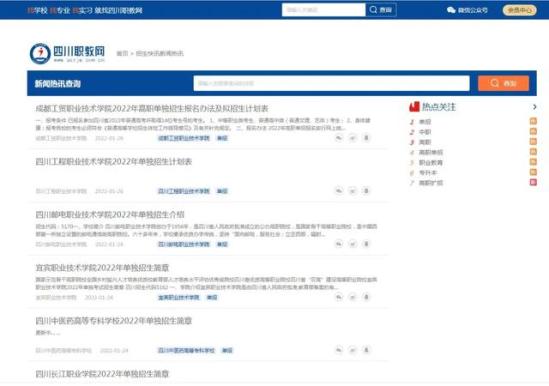Click the blue 四川工程职业技术学院 tag
The height and width of the screenshot is (386, 549).
point(184,191)
